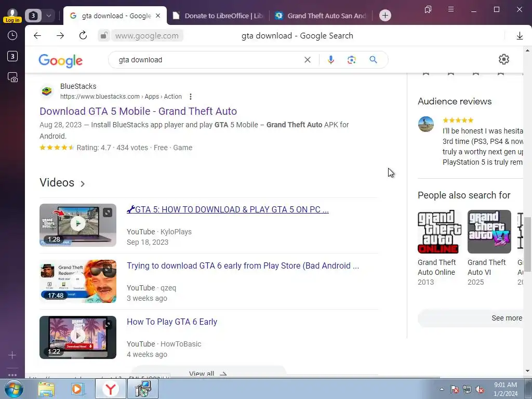Open the Windows Start menu
Screen dimensions: 532x399
[14, 389]
